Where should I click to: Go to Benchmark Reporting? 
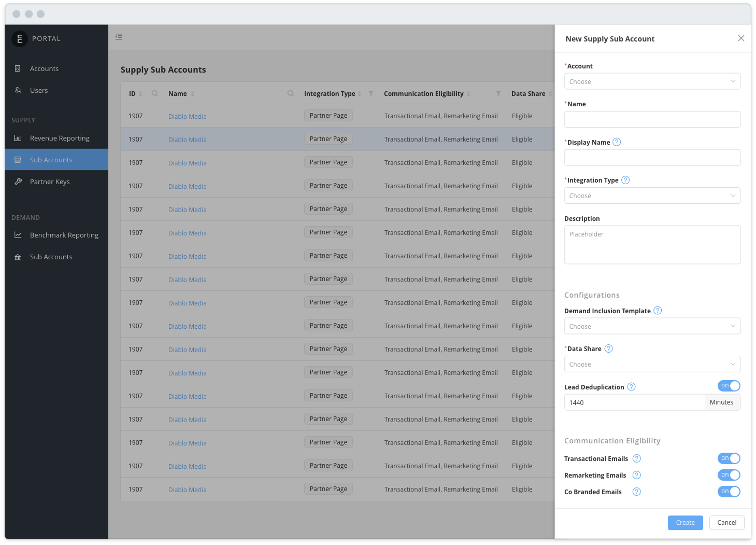(56, 235)
